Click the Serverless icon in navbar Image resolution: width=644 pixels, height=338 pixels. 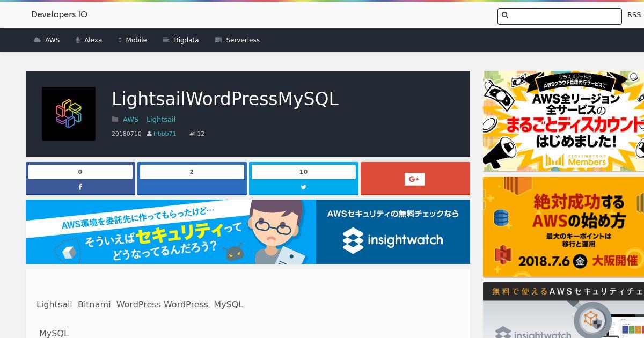point(218,40)
